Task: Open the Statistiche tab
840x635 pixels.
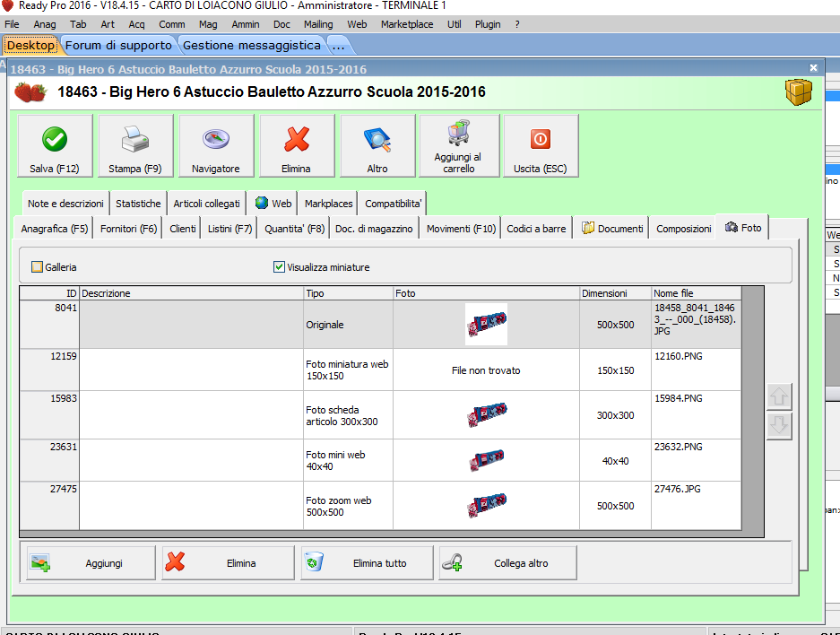Action: 138,204
